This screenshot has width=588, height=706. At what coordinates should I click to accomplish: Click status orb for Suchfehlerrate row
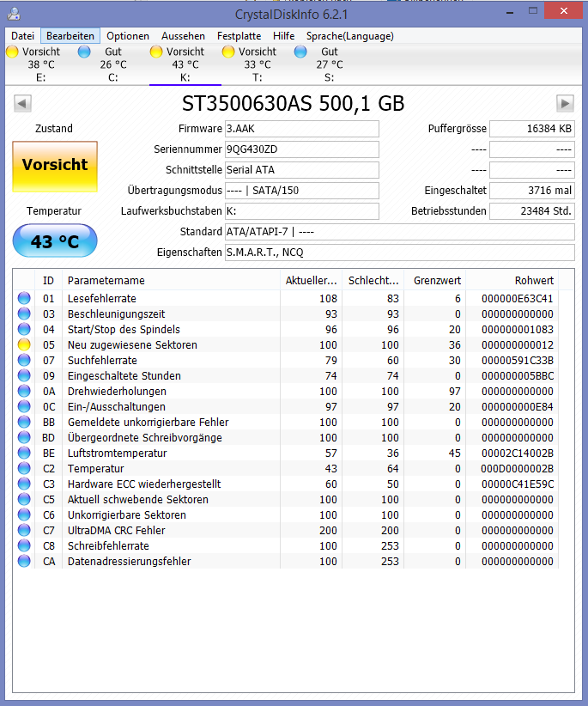point(24,360)
